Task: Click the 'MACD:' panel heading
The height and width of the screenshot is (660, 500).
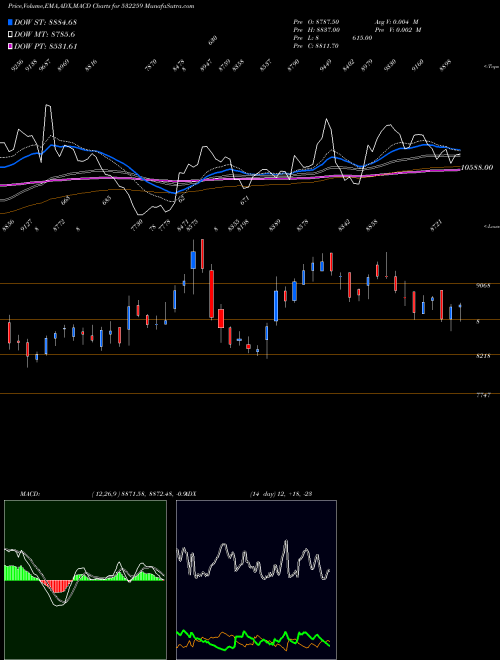Action: click(30, 494)
